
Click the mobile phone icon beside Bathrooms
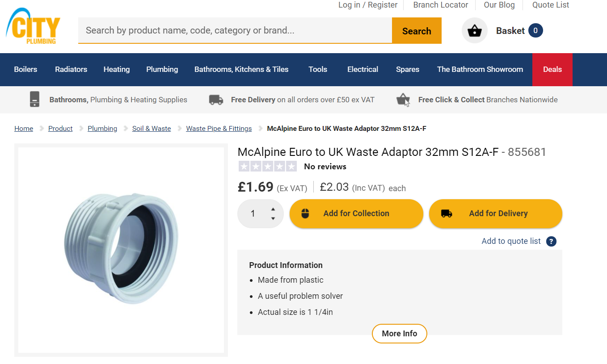click(x=34, y=99)
